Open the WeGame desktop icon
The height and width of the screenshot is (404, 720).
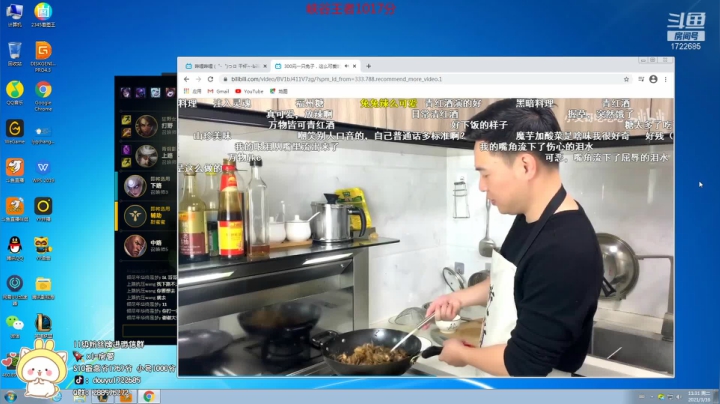[15, 132]
